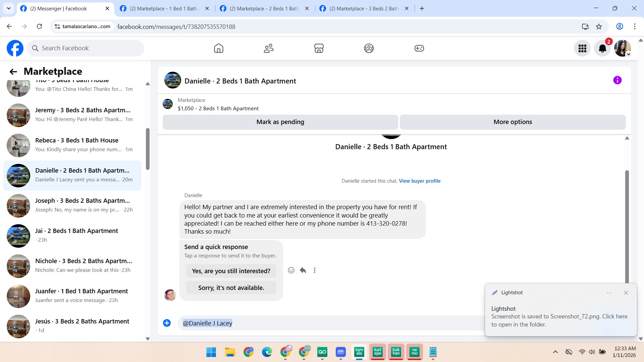The width and height of the screenshot is (644, 362).
Task: Open Facebook Home icon
Action: click(x=218, y=48)
